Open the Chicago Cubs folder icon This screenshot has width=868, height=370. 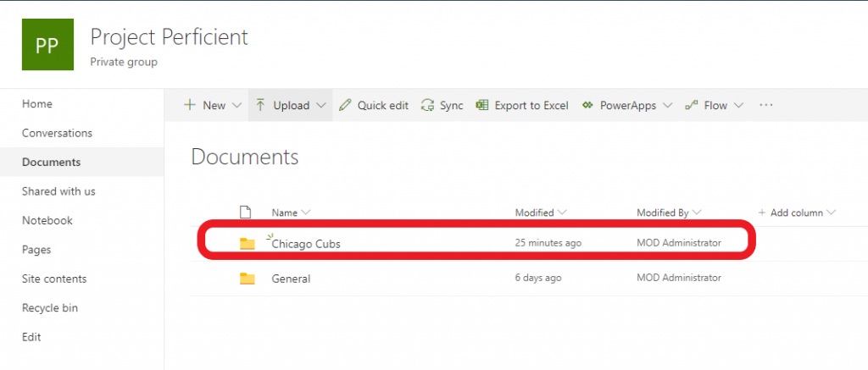click(247, 243)
